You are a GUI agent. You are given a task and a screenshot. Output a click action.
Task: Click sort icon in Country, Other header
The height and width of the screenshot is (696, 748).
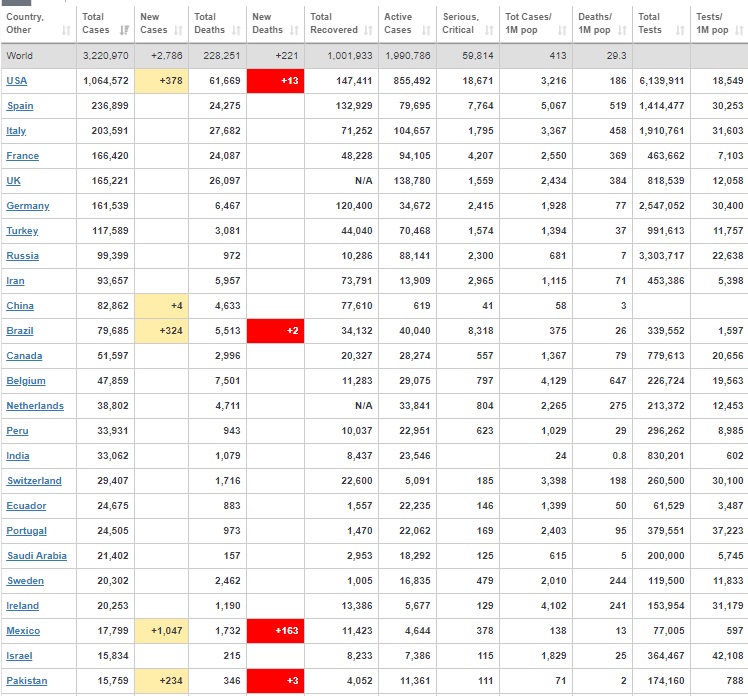coord(68,30)
